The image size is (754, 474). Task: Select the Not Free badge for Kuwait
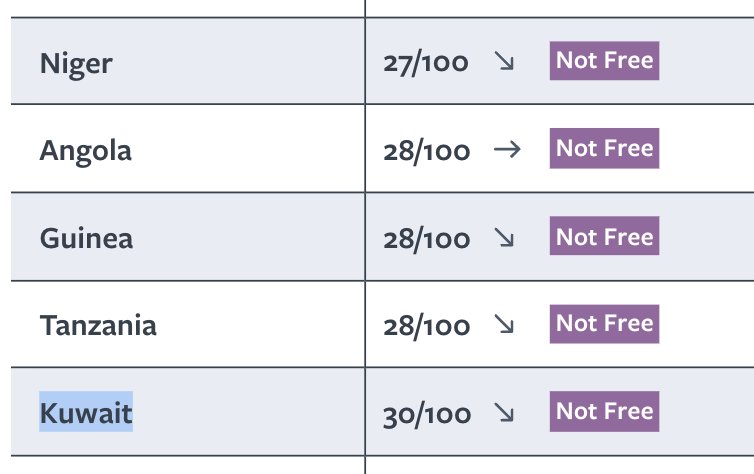[x=604, y=412]
